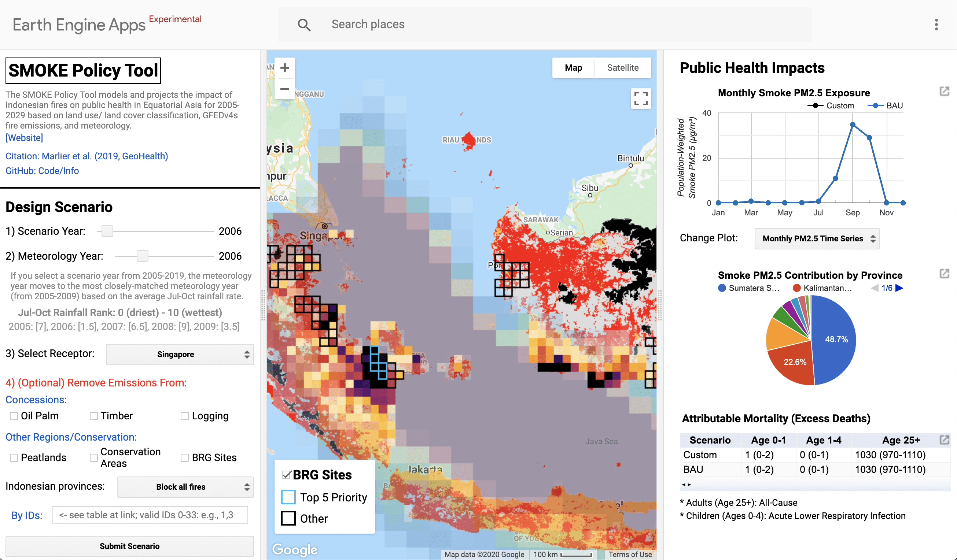Image resolution: width=957 pixels, height=560 pixels.
Task: Click Kalimantan… legend color dot
Action: [x=797, y=288]
